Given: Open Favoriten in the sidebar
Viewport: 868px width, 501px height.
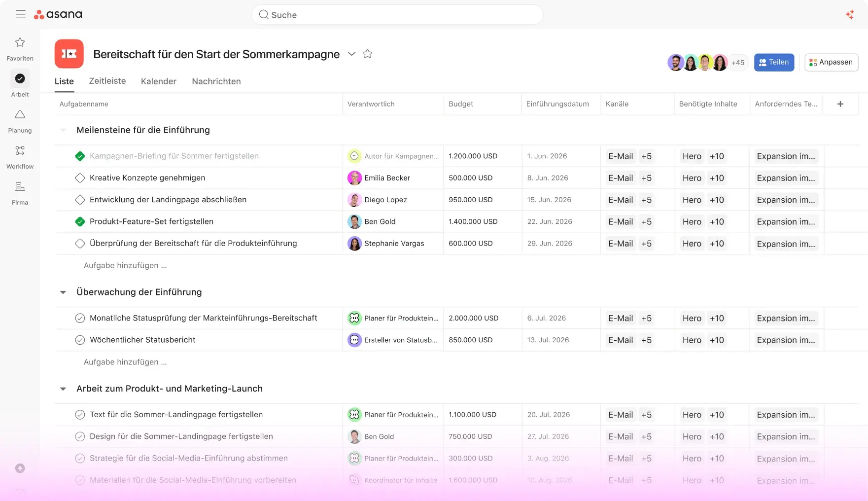Looking at the screenshot, I should [20, 49].
